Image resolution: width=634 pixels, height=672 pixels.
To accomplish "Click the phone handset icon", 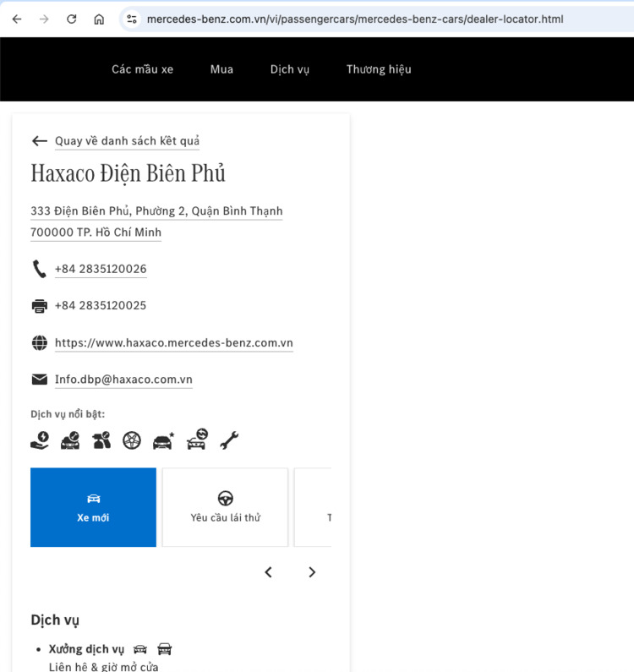I will (x=40, y=269).
